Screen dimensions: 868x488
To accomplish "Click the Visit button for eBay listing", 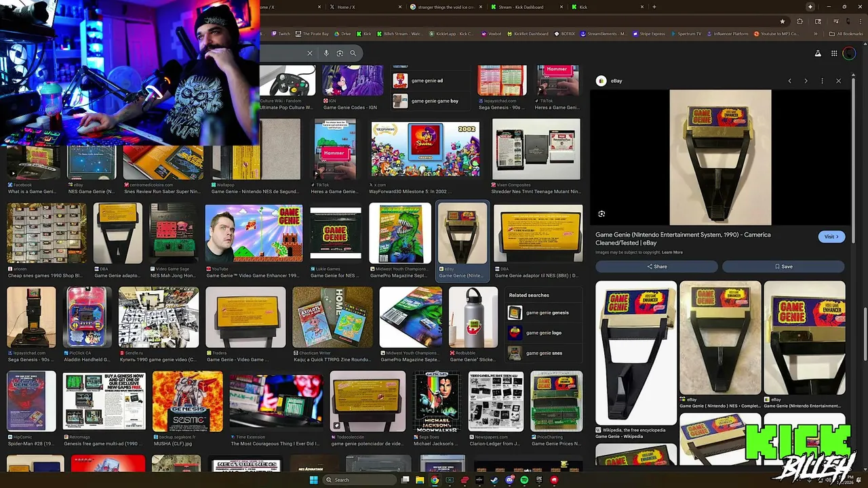I will (x=831, y=237).
